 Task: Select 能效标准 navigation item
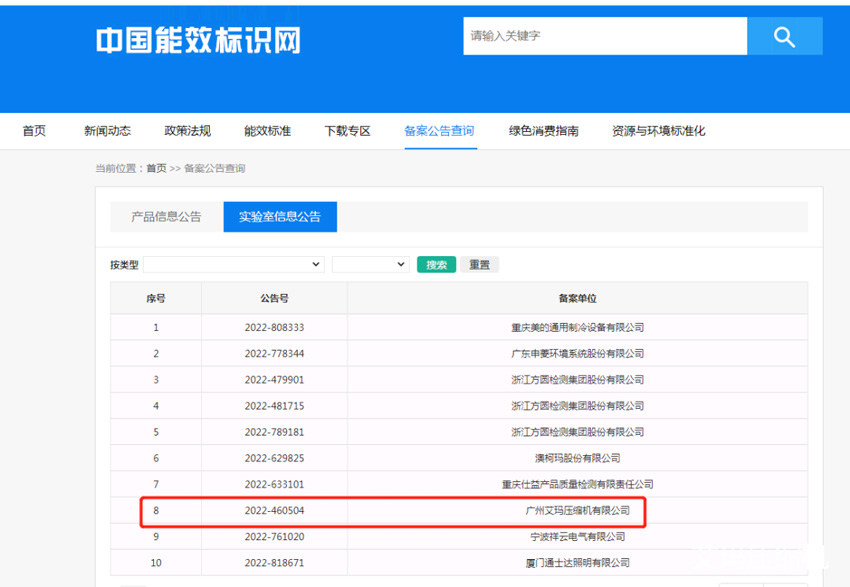coord(268,131)
